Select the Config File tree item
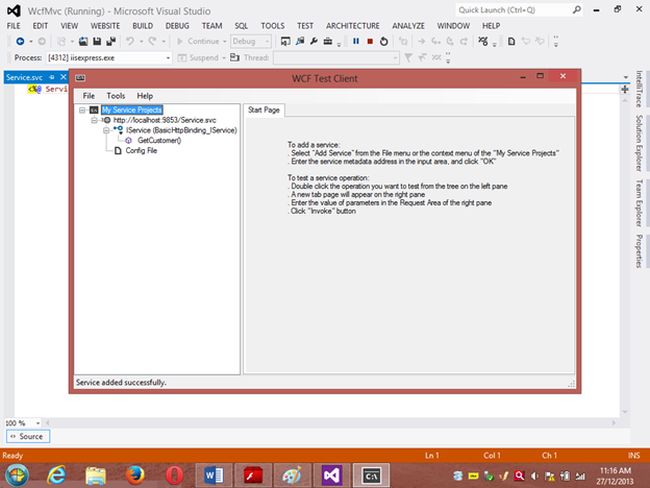 [141, 151]
